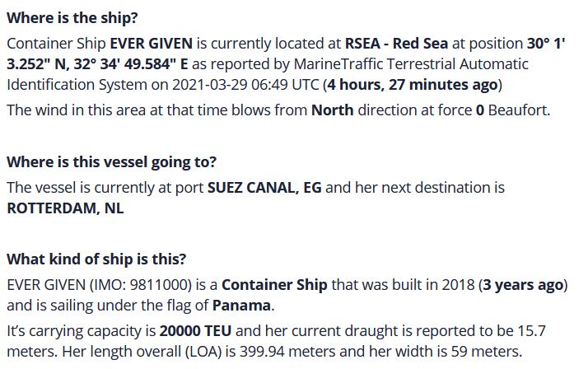Click the bold 0 Beaufort force value
588x369 pixels.
(479, 110)
